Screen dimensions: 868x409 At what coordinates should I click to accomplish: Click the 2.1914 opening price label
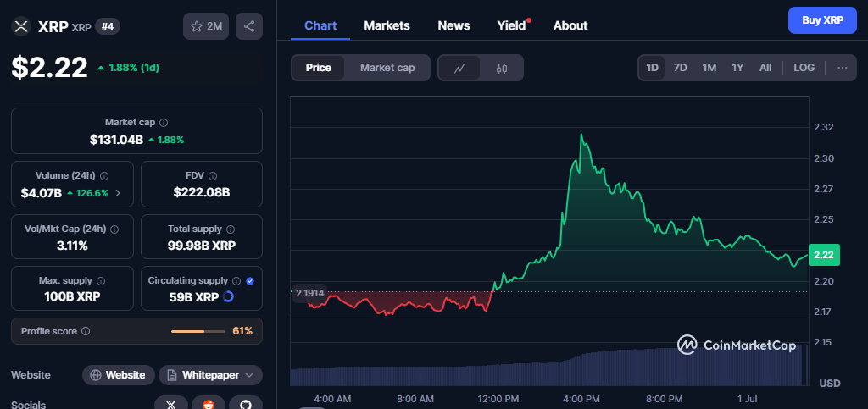point(309,293)
